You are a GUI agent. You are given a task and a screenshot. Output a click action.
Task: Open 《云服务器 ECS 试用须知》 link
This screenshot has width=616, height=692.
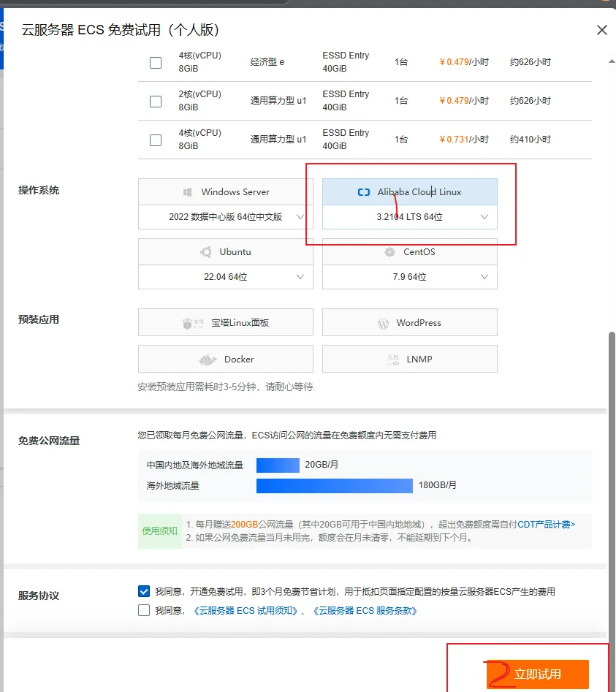tap(246, 611)
